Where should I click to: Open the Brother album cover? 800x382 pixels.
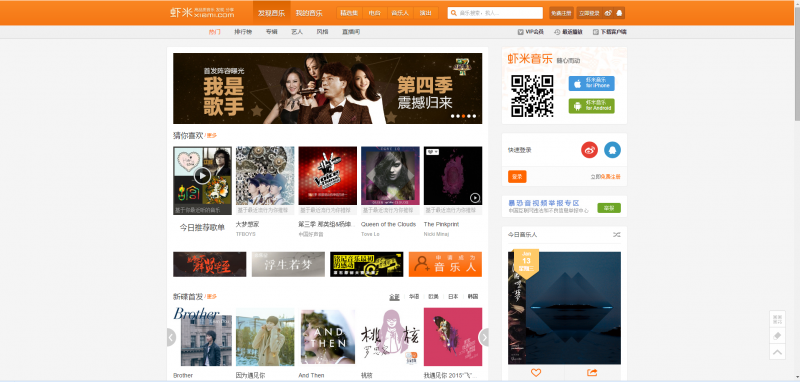[202, 337]
